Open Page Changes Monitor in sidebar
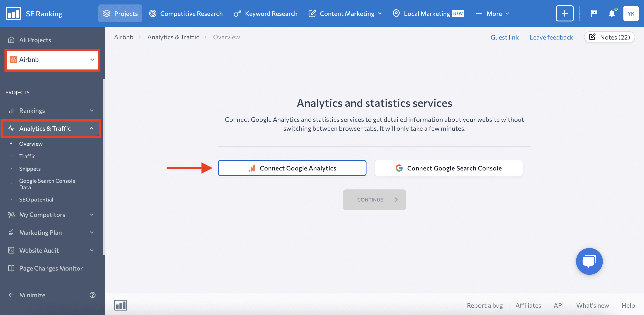The height and width of the screenshot is (315, 644). click(x=45, y=268)
